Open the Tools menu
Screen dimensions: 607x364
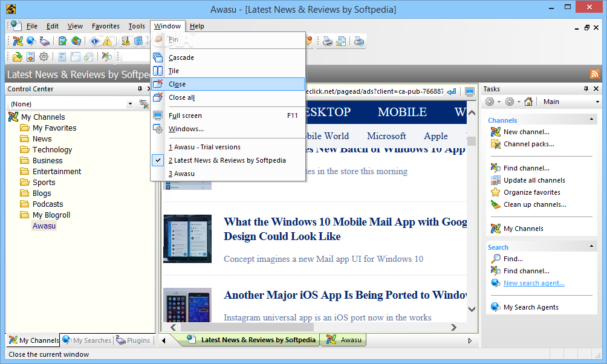(x=137, y=26)
